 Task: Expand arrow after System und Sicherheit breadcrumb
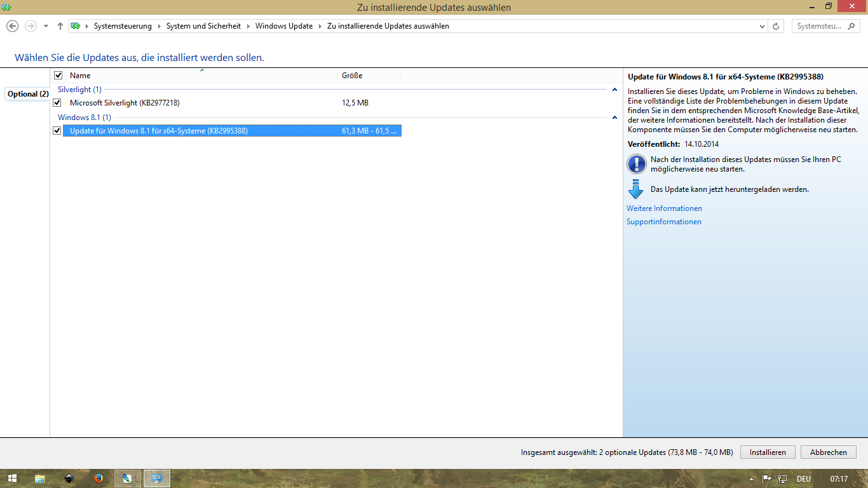pos(248,27)
